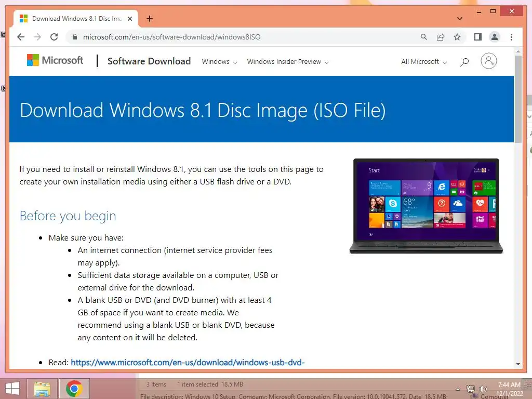Open the Chrome profile avatar
The height and width of the screenshot is (399, 532).
point(495,37)
